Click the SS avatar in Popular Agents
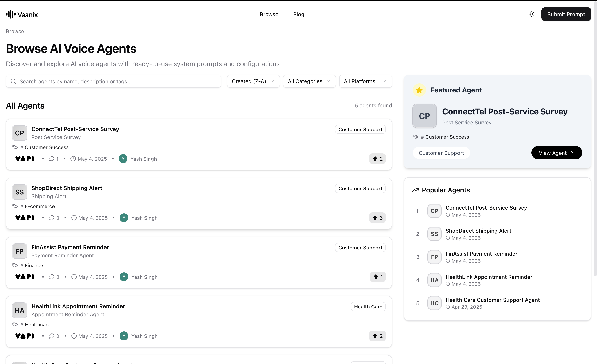 (x=434, y=234)
